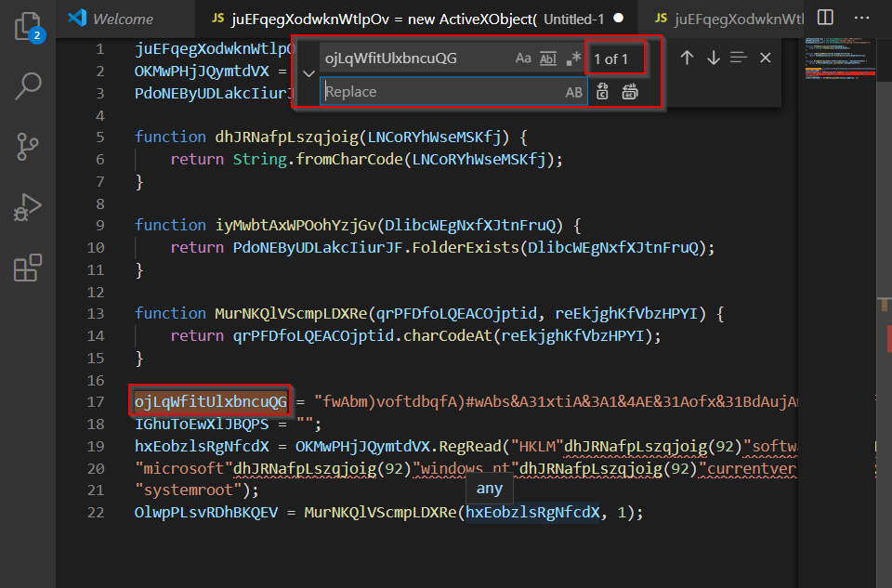Click "microsoft" string on line 20
Screen dimensions: 892x588
coord(184,468)
